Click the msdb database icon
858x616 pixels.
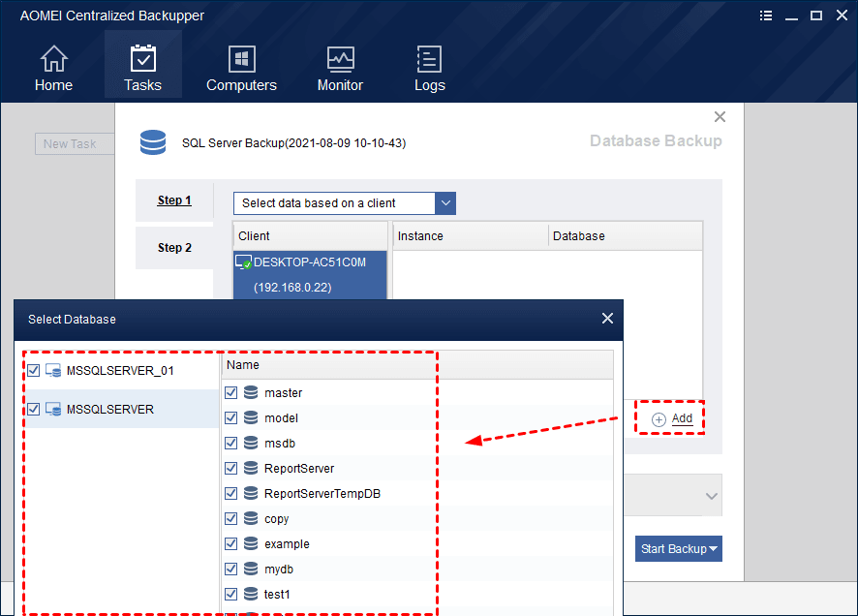point(251,443)
